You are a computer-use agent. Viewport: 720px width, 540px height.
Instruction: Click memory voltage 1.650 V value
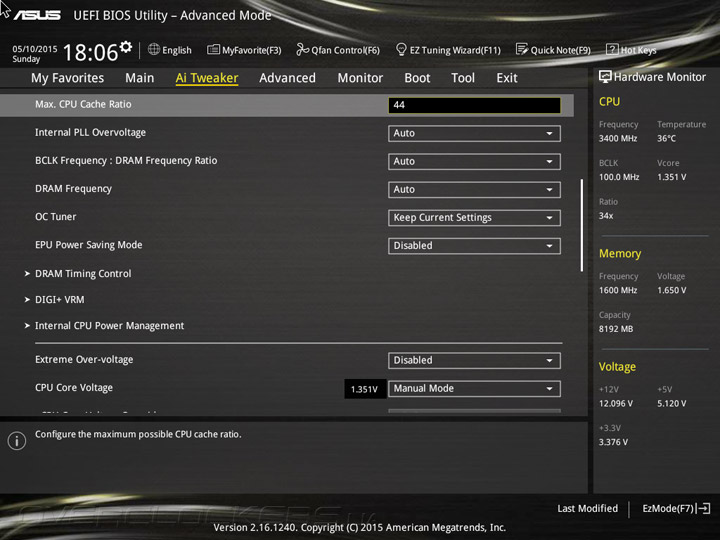coord(671,290)
